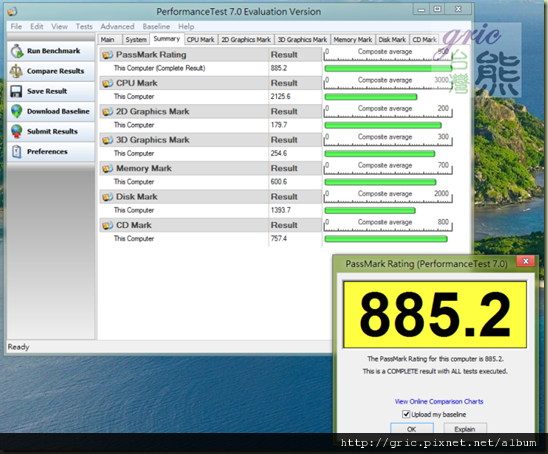This screenshot has height=454, width=548.
Task: Close the PassMark Rating dialog
Action: [x=526, y=261]
